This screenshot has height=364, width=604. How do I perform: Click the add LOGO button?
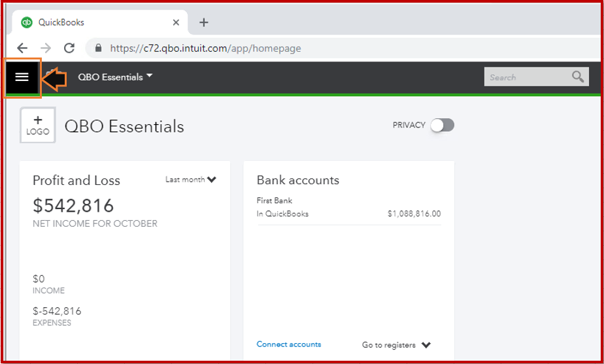38,125
